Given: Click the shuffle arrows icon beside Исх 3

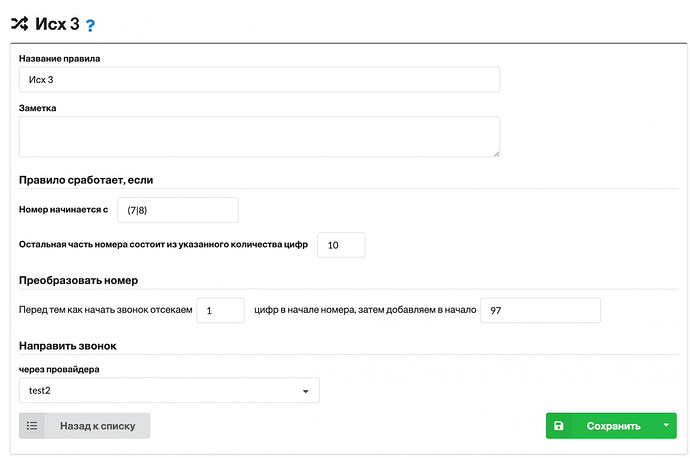Looking at the screenshot, I should click(20, 23).
